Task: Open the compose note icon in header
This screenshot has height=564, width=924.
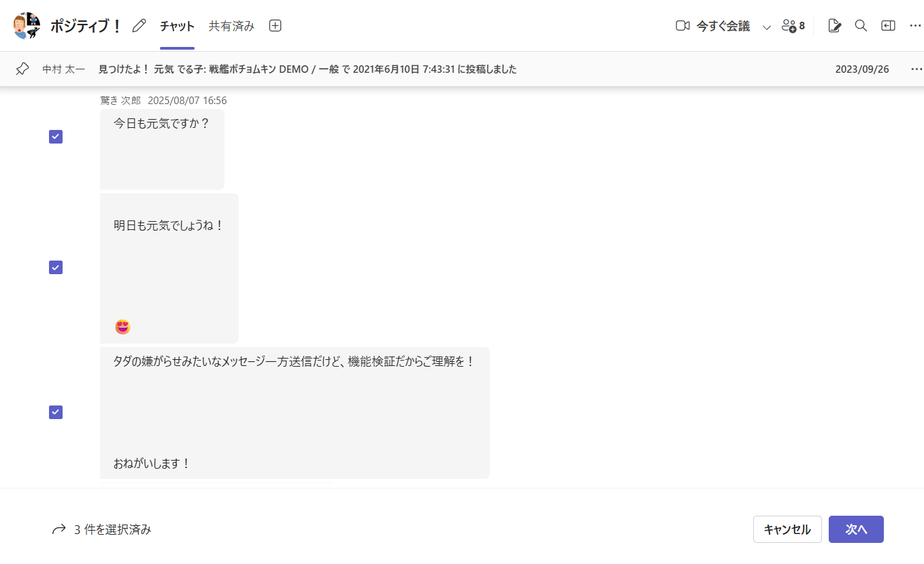Action: point(834,26)
